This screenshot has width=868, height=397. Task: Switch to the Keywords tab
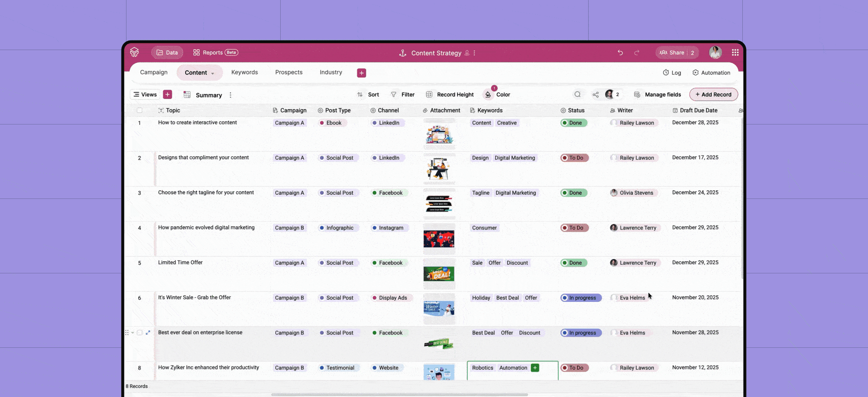click(244, 72)
